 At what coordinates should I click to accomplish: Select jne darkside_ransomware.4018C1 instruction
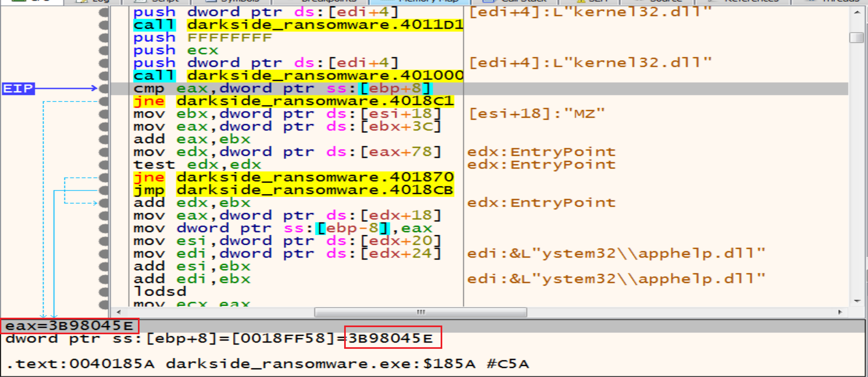point(293,101)
